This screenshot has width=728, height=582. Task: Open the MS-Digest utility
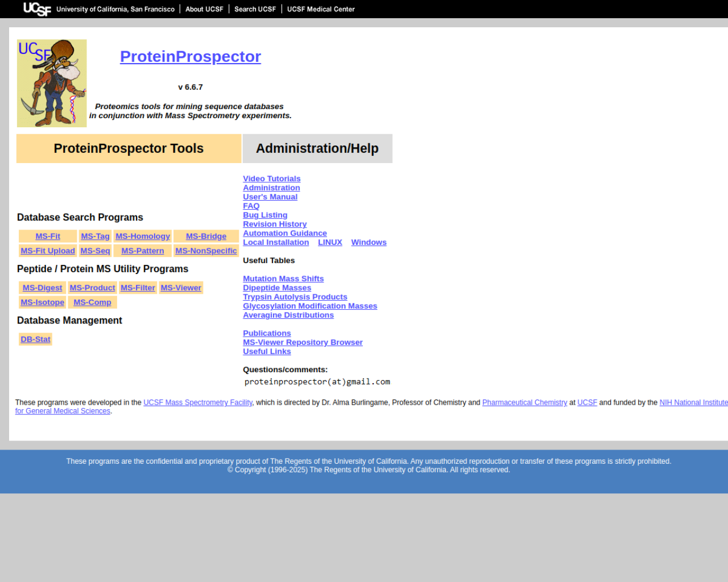[43, 288]
